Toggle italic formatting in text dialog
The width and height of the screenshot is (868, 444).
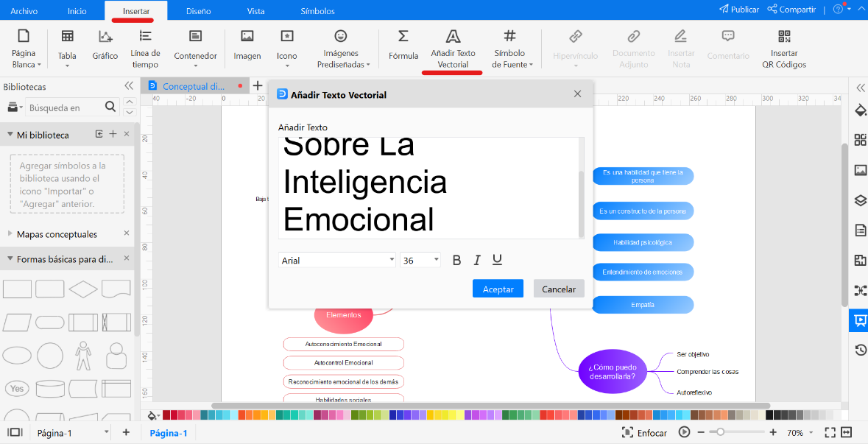[x=476, y=259]
